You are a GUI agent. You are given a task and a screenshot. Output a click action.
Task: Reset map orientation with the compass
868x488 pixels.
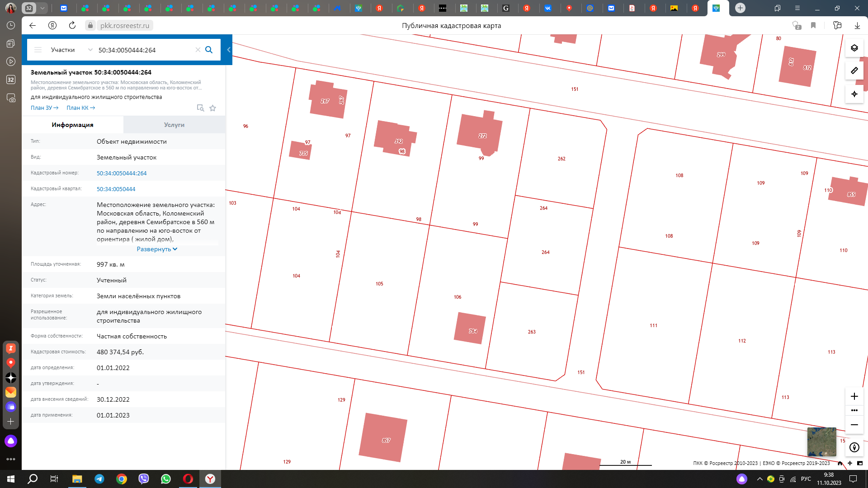(x=854, y=447)
